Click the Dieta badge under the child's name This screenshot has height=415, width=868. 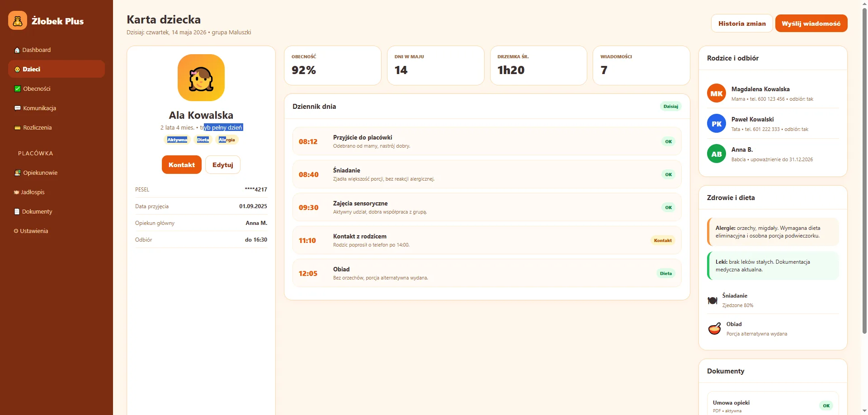point(203,140)
